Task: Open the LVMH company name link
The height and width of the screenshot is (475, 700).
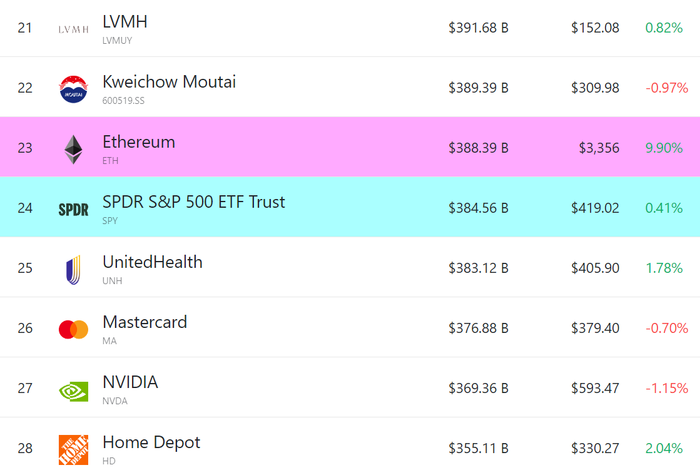Action: point(125,21)
